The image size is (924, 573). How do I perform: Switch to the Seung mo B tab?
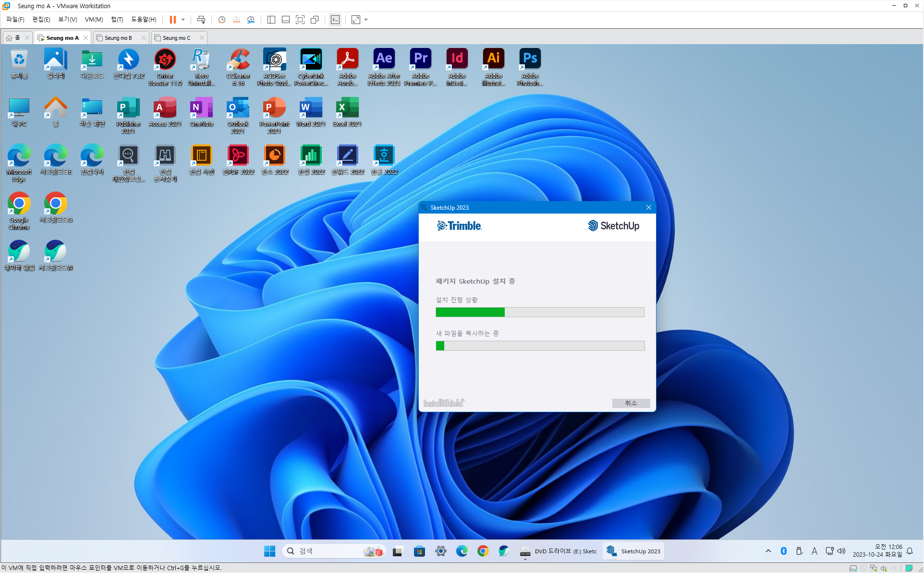pos(118,38)
